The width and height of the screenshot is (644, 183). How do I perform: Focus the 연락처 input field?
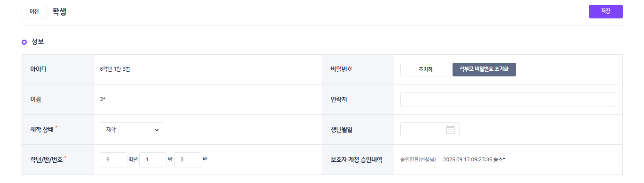click(508, 100)
